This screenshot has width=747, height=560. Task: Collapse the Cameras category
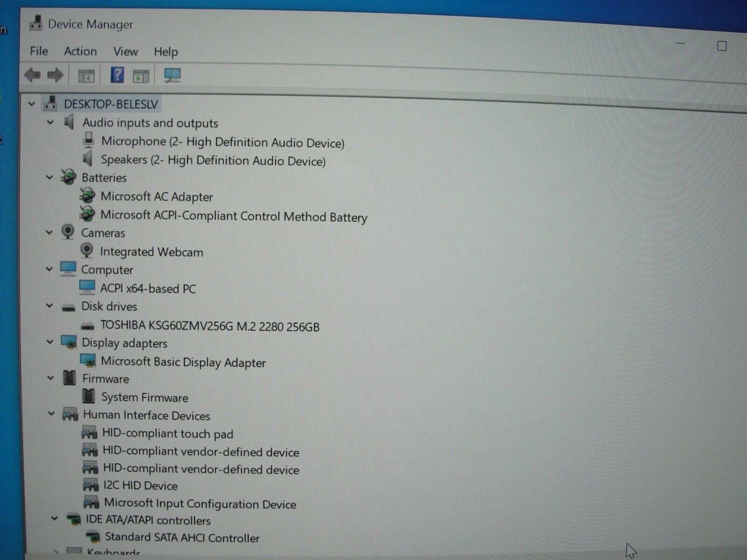pyautogui.click(x=49, y=232)
